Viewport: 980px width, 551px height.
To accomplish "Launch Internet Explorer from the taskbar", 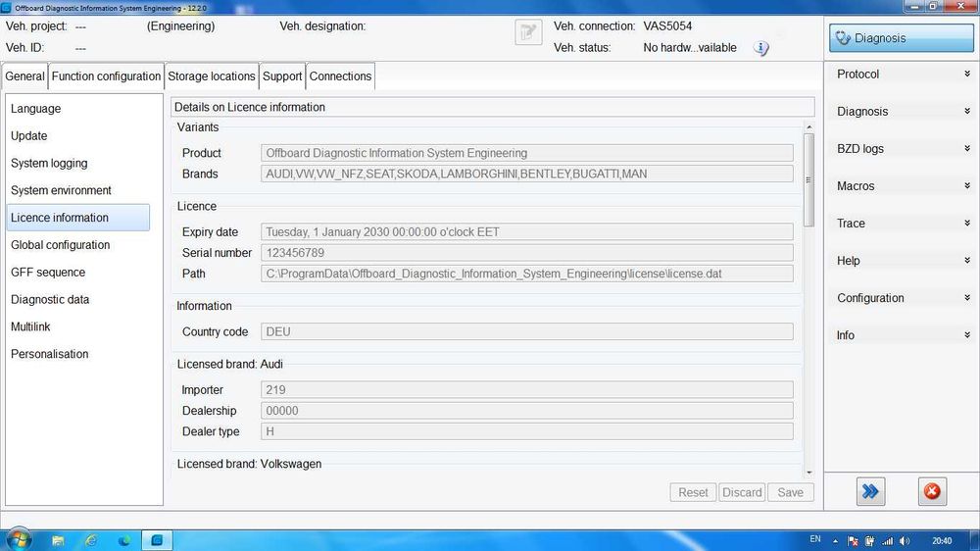I will pyautogui.click(x=91, y=540).
